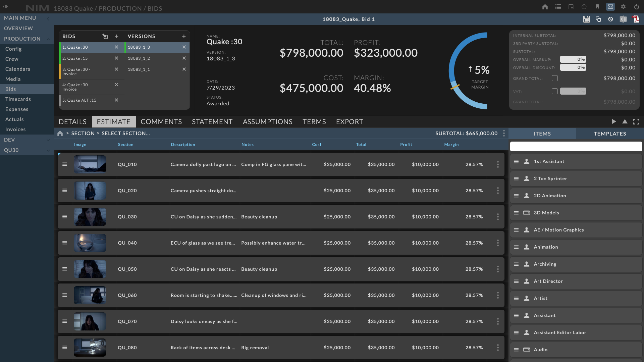Expand estimate to fullscreen
This screenshot has width=644, height=362.
[x=637, y=121]
